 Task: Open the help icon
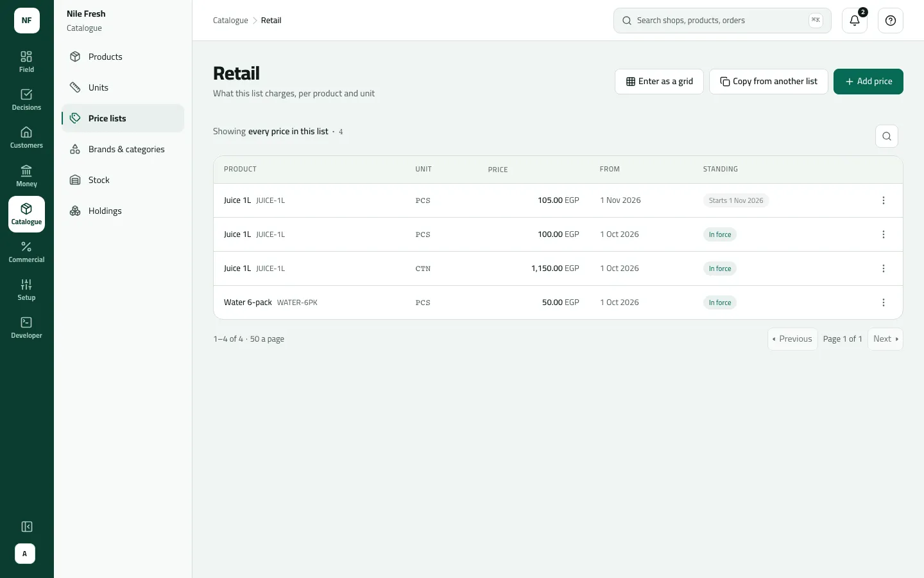(891, 21)
